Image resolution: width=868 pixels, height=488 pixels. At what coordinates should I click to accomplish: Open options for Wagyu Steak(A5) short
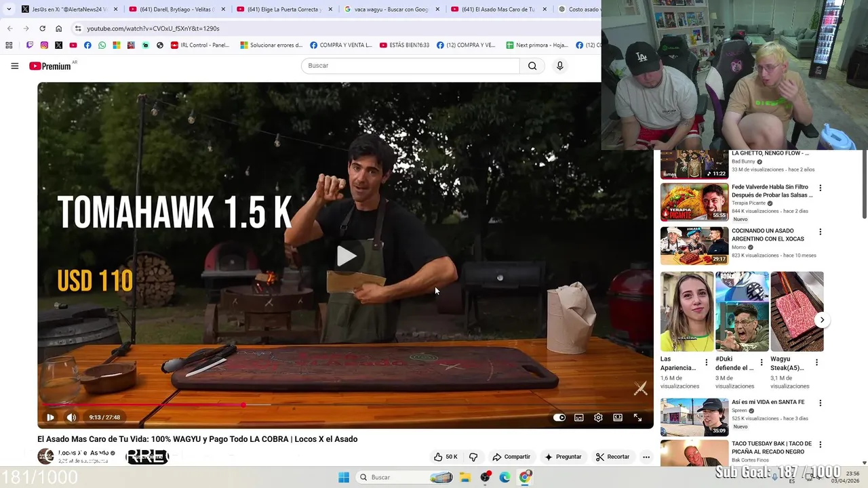[816, 363]
